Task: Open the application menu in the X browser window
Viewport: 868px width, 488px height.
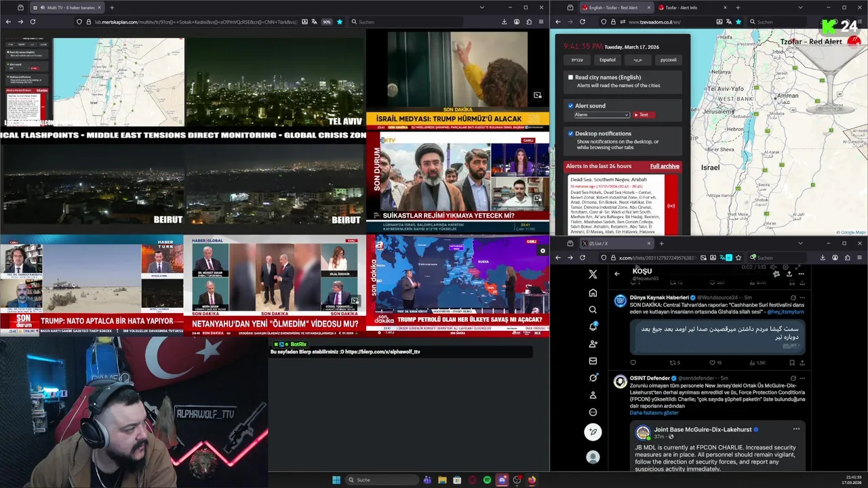Action: pos(860,258)
